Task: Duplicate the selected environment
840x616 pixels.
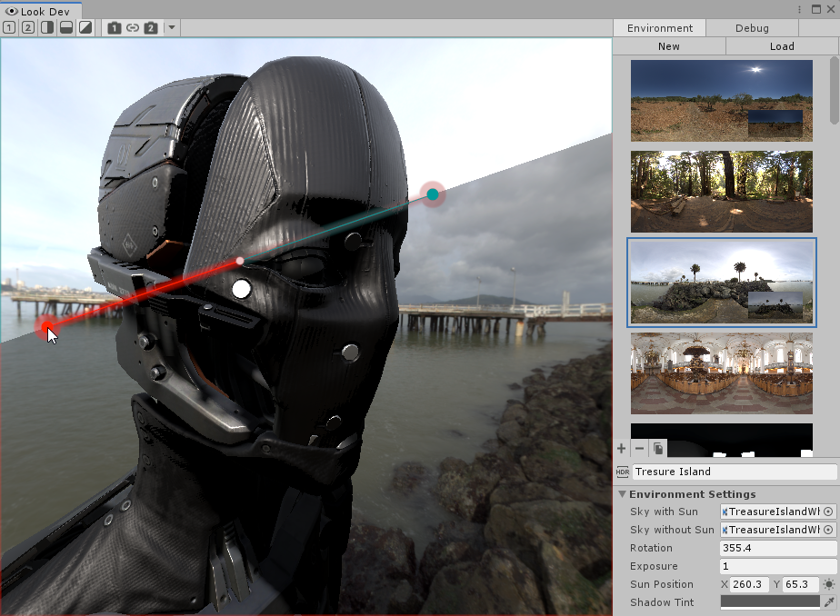Action: click(x=658, y=448)
